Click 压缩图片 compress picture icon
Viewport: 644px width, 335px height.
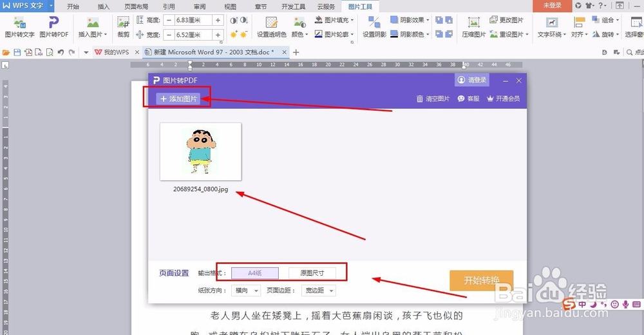(x=473, y=27)
